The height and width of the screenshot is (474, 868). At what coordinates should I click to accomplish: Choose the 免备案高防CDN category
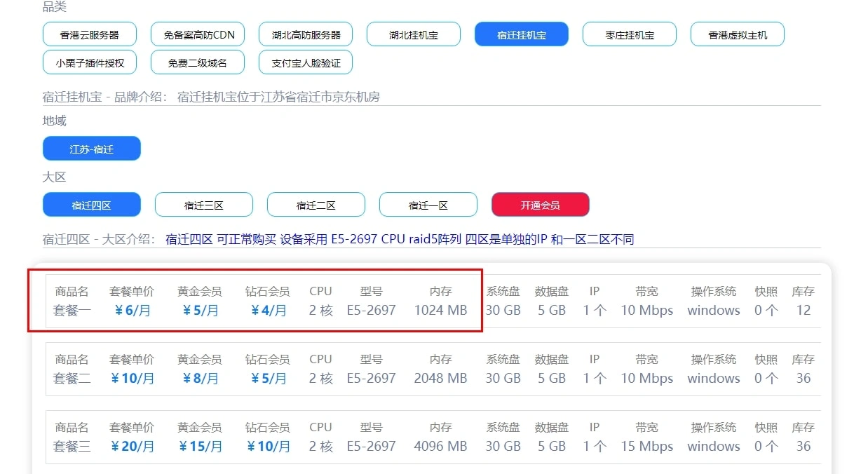[x=200, y=34]
